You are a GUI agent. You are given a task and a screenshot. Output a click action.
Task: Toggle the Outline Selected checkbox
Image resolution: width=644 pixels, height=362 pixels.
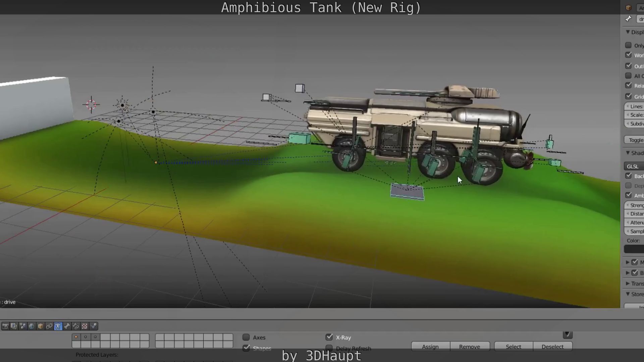629,66
